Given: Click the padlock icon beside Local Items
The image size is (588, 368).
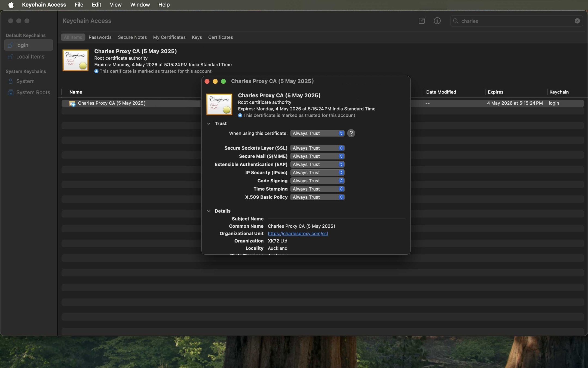Looking at the screenshot, I should coord(10,57).
